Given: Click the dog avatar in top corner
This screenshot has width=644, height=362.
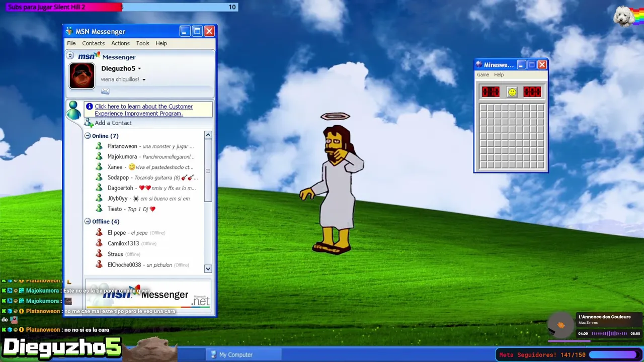Looking at the screenshot, I should (x=624, y=16).
